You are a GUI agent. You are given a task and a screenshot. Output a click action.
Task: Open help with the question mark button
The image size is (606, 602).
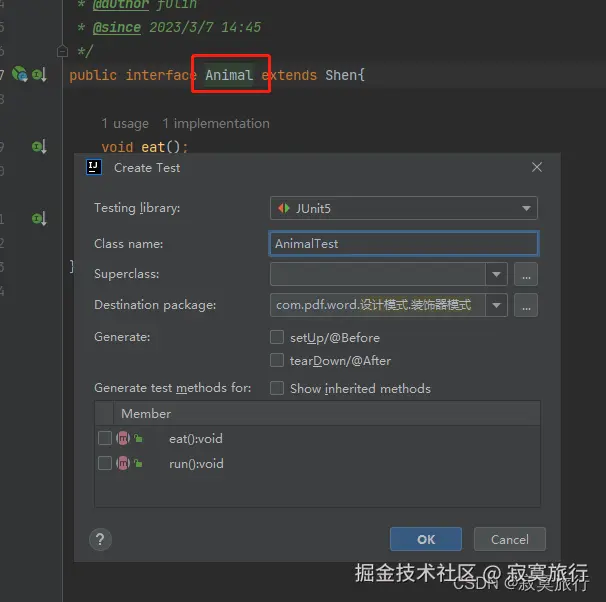[100, 539]
